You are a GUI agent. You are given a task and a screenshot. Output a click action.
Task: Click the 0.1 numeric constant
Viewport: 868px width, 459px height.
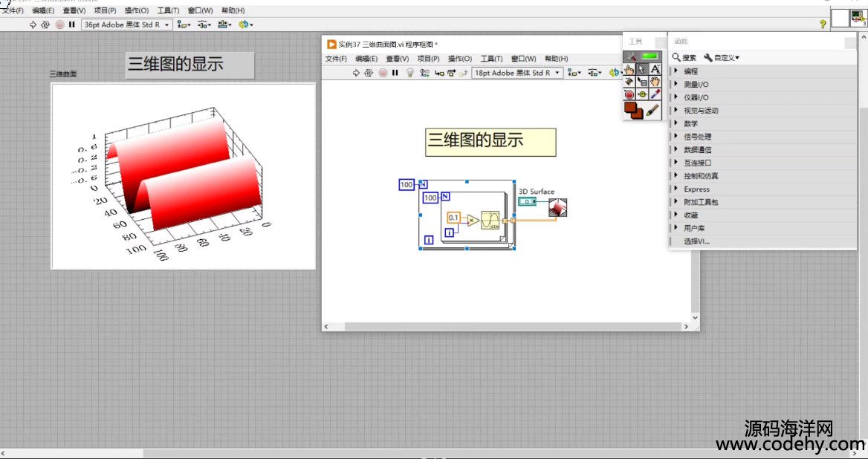coord(454,218)
